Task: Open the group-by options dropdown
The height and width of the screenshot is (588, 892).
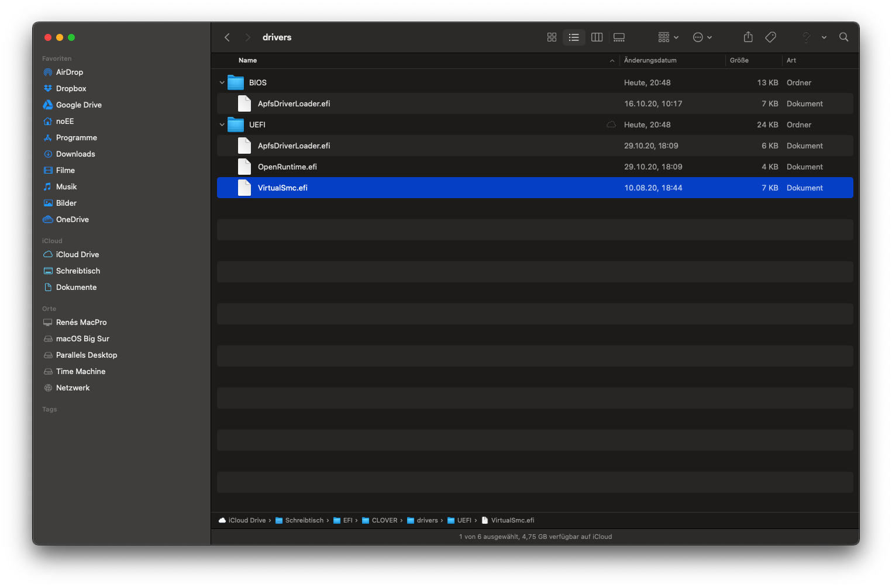Action: (x=668, y=37)
